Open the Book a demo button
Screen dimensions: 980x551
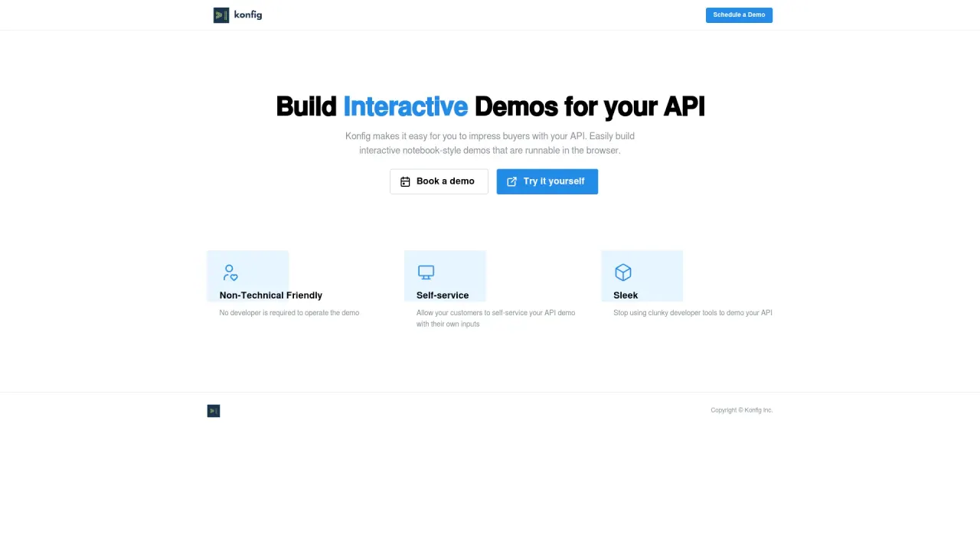point(439,181)
